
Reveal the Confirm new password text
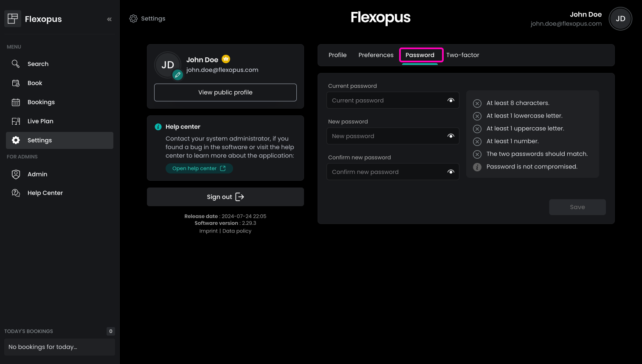point(451,172)
